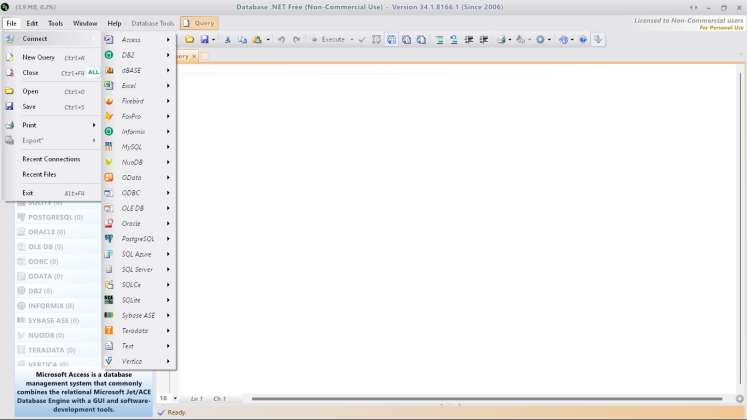This screenshot has width=747, height=420.
Task: Select INFORMIX (0) in left panel
Action: 51,306
